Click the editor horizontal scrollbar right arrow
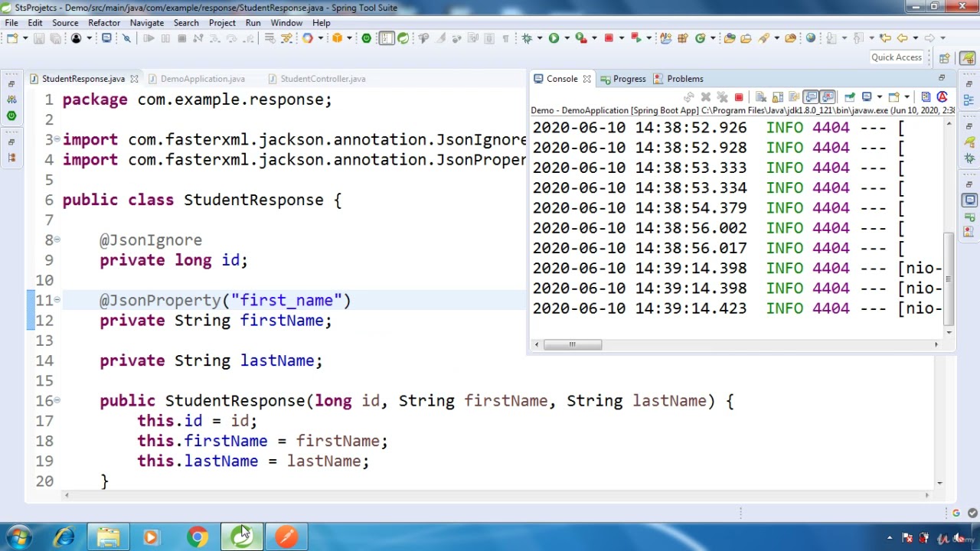Screen dimensions: 980x551 click(927, 495)
